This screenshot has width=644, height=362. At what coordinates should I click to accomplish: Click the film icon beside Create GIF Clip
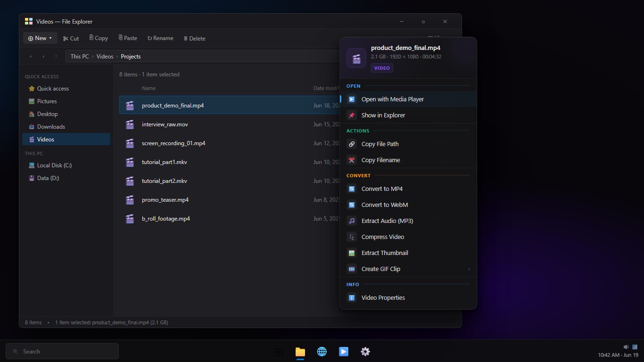[352, 269]
